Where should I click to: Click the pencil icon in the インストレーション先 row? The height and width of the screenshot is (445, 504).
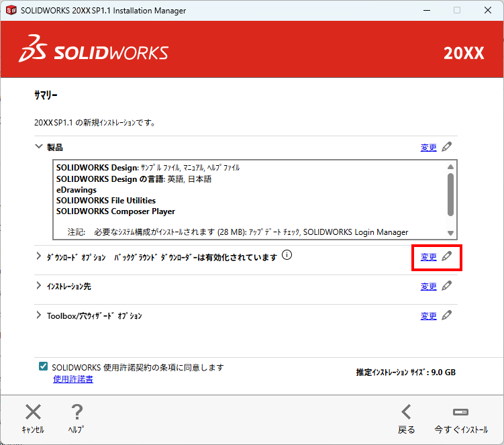[x=446, y=286]
